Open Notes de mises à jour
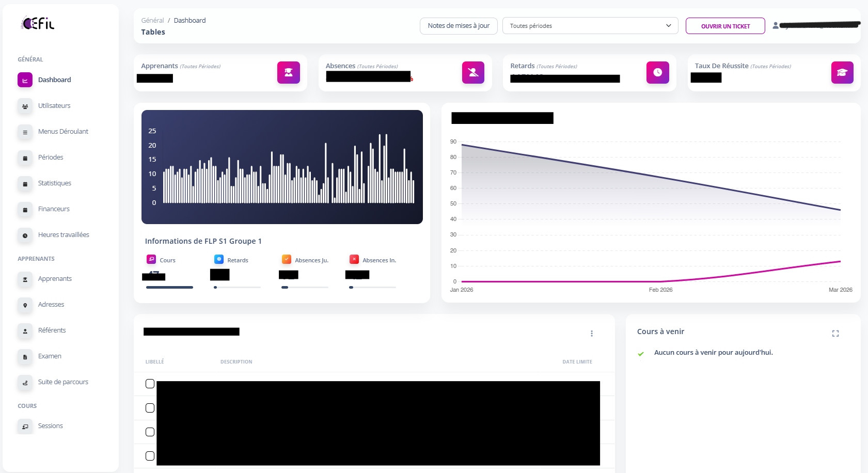This screenshot has width=868, height=473. point(459,26)
